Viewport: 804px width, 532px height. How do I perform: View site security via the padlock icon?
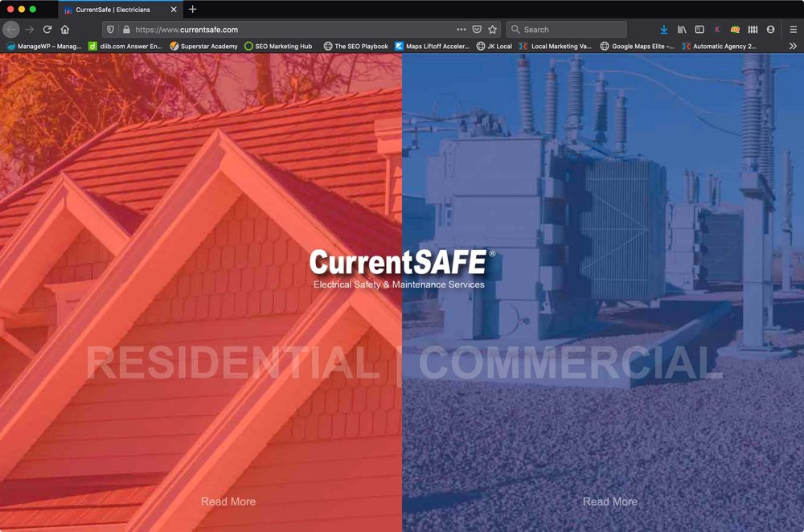point(127,30)
